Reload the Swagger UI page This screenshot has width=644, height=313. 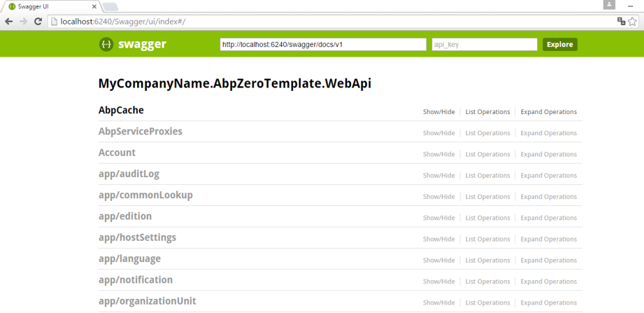coord(38,21)
